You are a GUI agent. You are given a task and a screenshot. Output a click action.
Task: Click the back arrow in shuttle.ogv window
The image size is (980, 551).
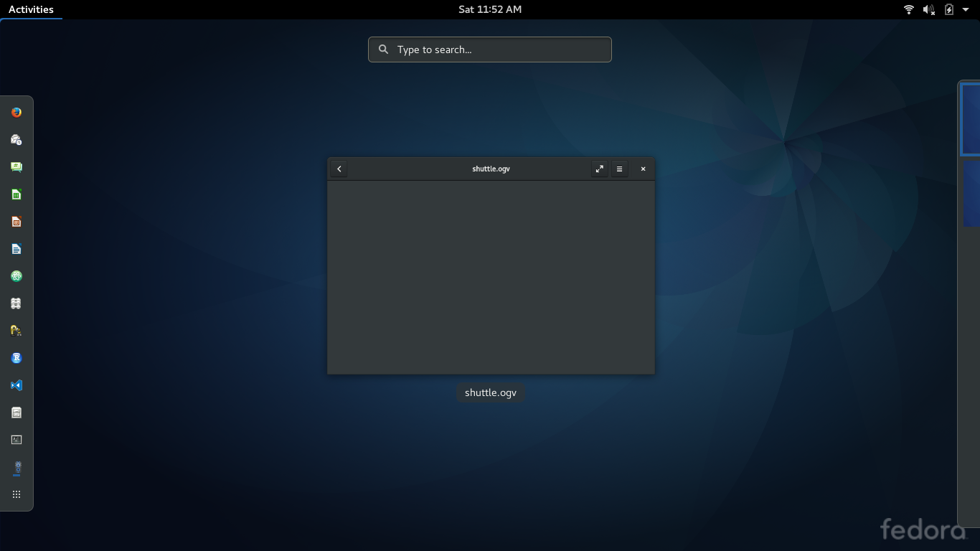click(339, 169)
